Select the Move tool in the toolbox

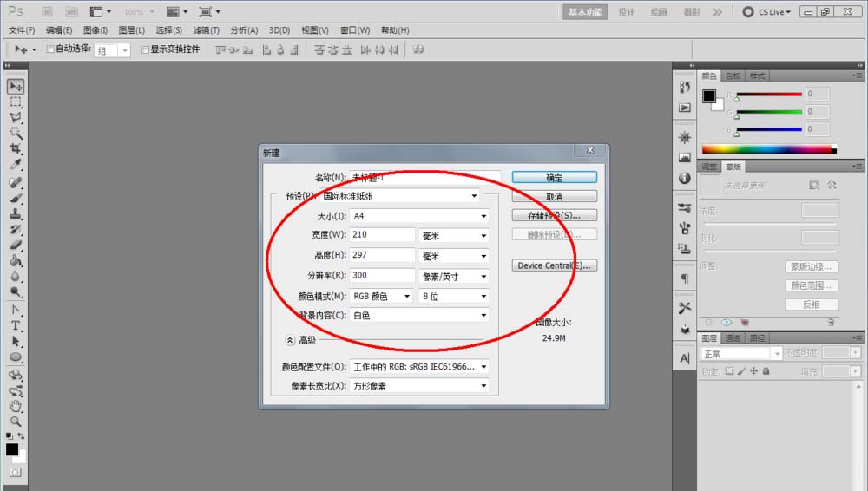[x=16, y=87]
